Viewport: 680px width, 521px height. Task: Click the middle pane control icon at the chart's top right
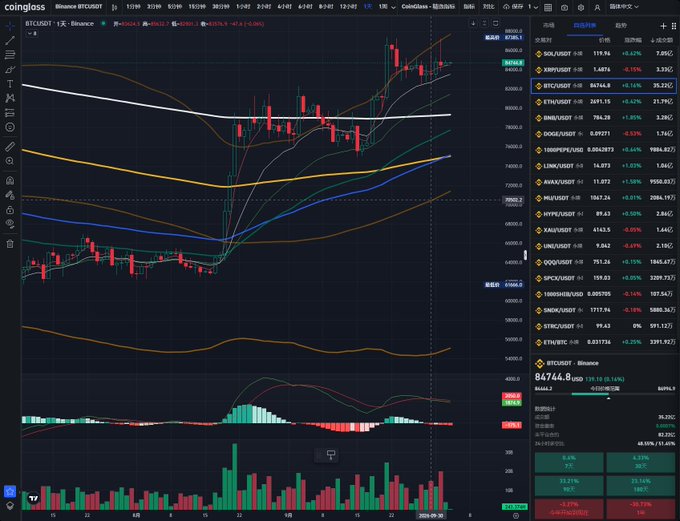(484, 23)
